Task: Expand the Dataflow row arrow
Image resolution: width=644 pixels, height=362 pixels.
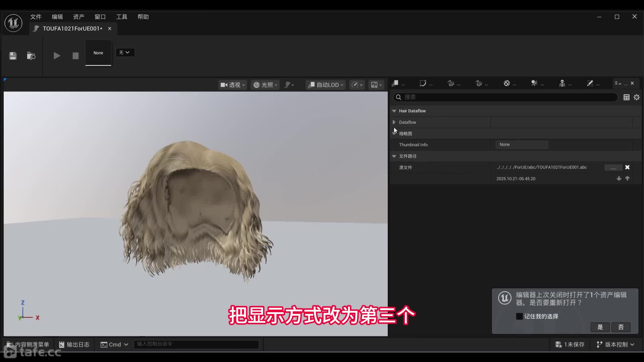Action: (x=394, y=122)
